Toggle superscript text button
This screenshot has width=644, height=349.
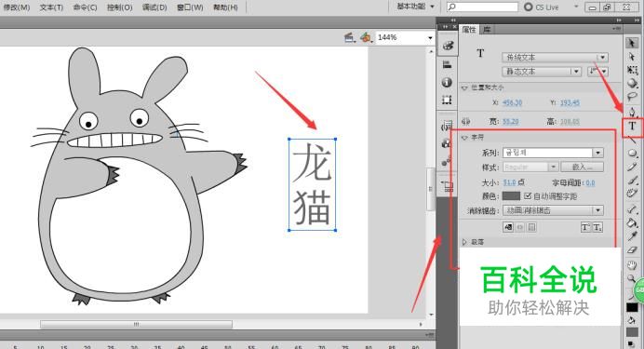coord(585,227)
